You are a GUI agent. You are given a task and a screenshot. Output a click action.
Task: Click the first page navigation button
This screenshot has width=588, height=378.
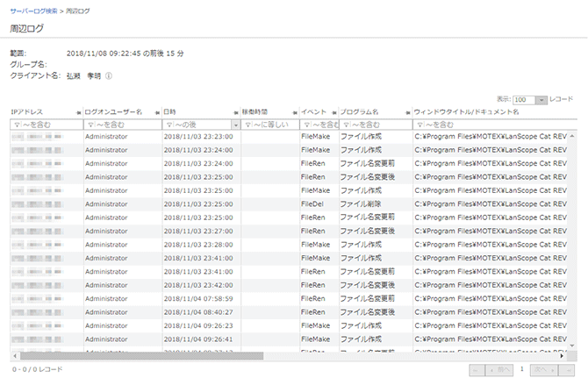(x=478, y=370)
